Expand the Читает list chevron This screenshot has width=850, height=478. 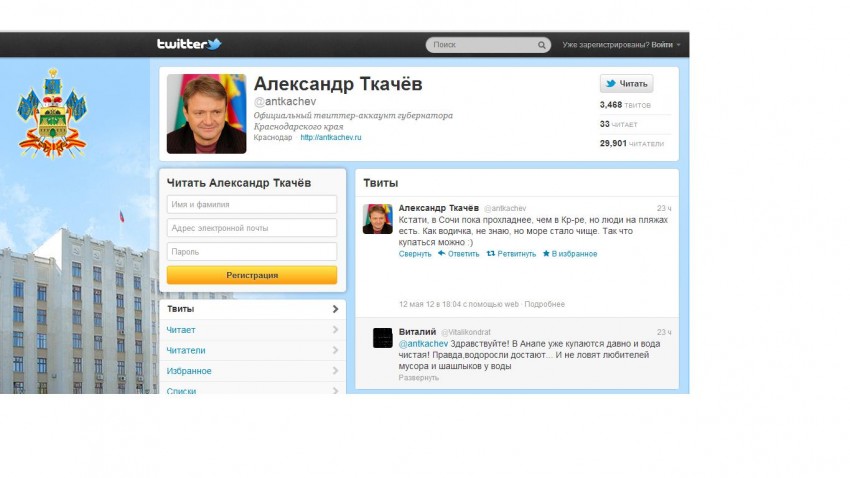(335, 330)
